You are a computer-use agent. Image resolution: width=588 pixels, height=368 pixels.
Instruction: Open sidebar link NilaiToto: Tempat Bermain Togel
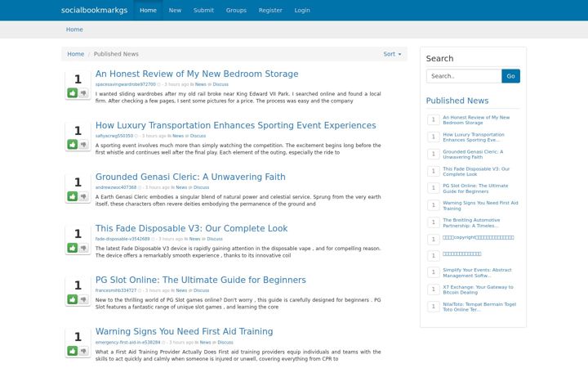pos(479,307)
